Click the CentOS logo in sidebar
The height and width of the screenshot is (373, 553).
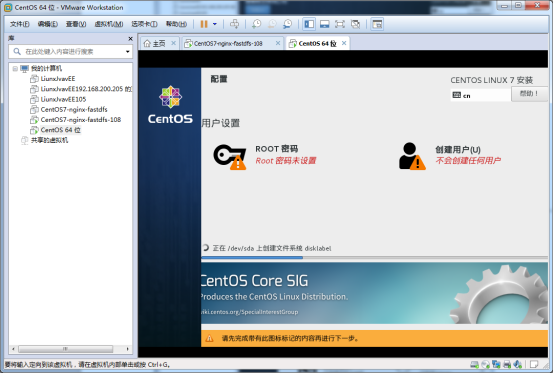coord(170,105)
